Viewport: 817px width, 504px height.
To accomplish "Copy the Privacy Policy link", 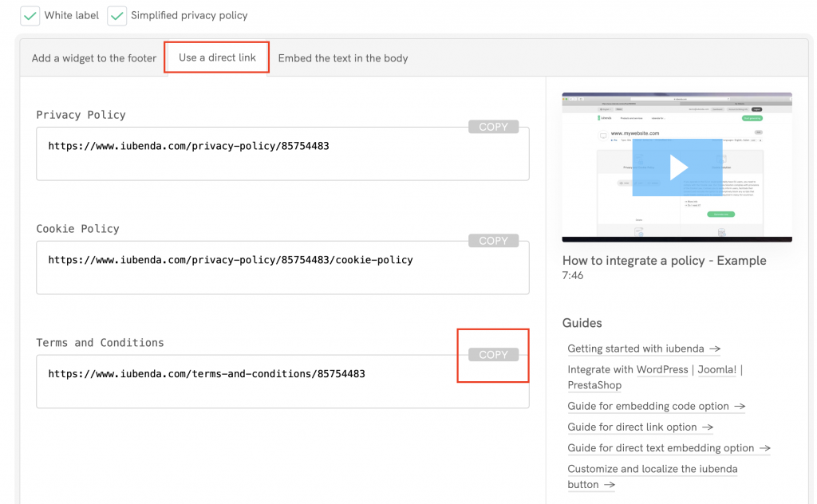I will tap(493, 127).
